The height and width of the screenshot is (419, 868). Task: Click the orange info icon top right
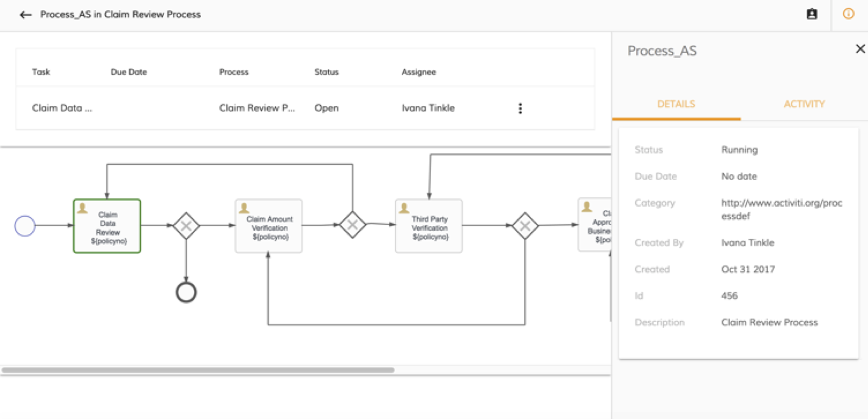(847, 14)
